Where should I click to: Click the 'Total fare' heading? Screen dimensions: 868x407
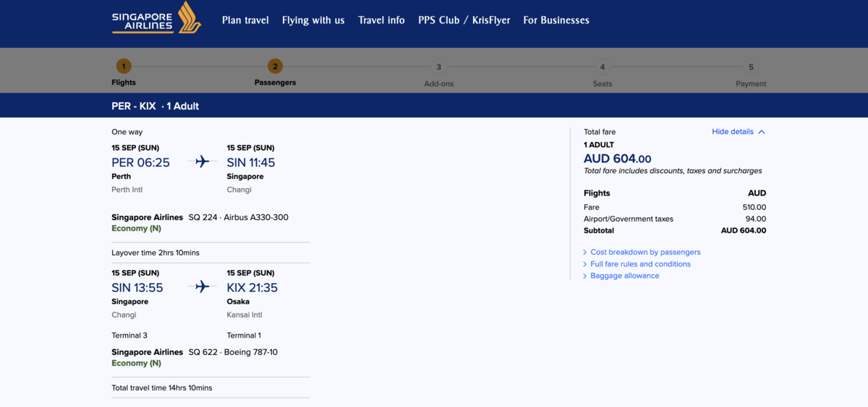click(600, 132)
